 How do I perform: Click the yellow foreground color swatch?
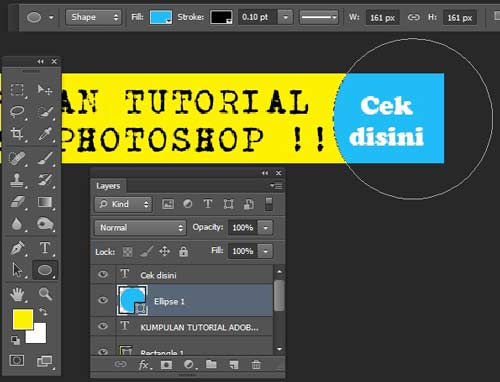[23, 319]
